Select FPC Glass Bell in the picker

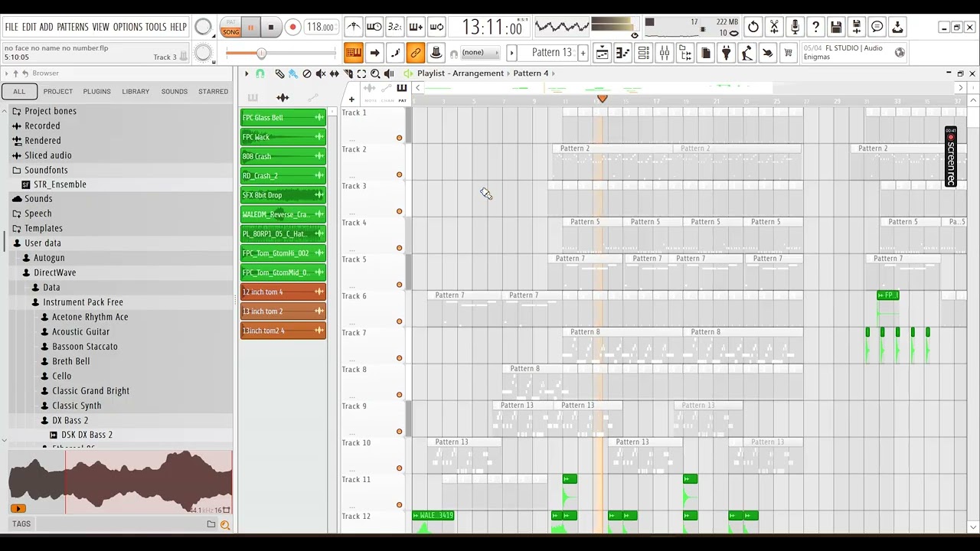(283, 118)
